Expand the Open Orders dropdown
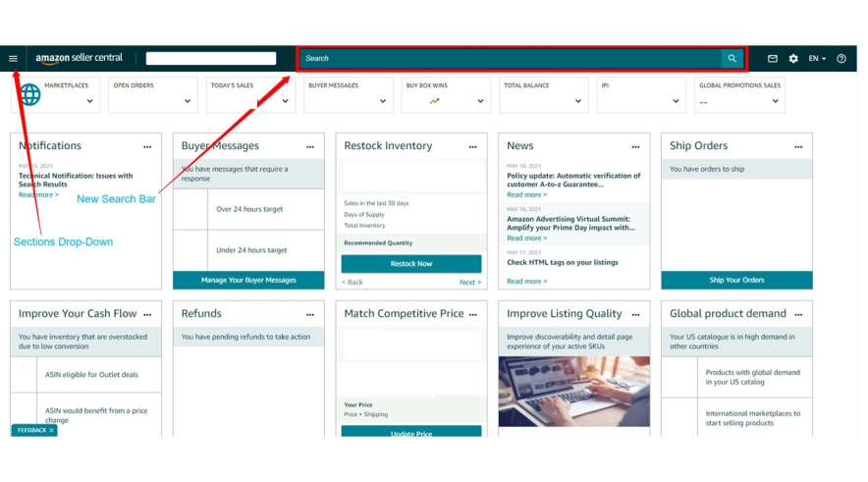Viewport: 868px width, 482px height. click(188, 101)
